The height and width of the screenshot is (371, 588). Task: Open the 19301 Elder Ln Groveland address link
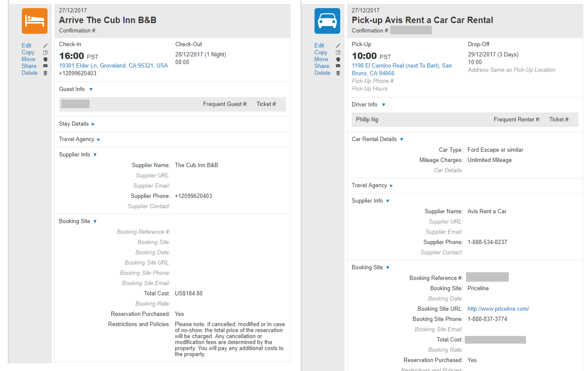point(113,65)
